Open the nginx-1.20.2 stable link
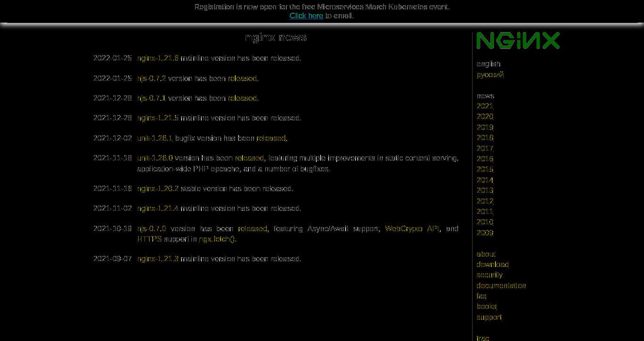This screenshot has width=644, height=341. pyautogui.click(x=158, y=188)
